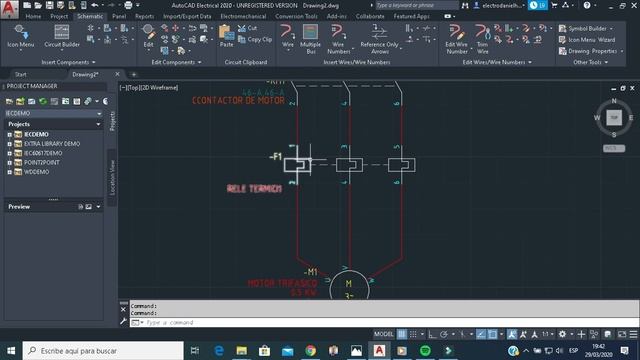The height and width of the screenshot is (360, 640).
Task: Expand the POINT2POINT project
Action: coord(9,162)
